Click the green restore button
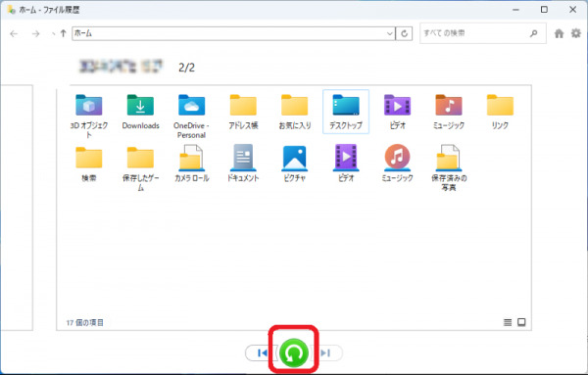Viewport: 588px width, 375px height. point(294,352)
